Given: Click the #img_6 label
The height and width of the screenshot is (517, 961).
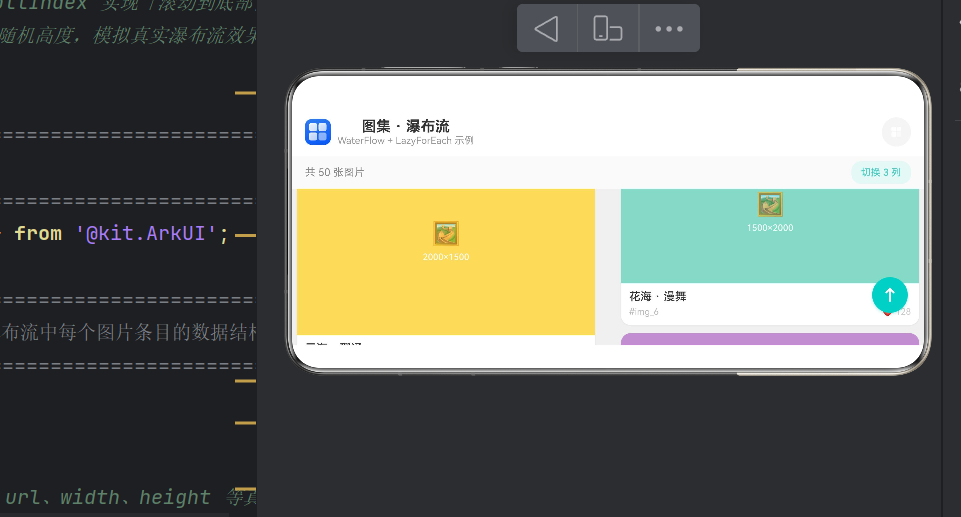Looking at the screenshot, I should pos(644,312).
